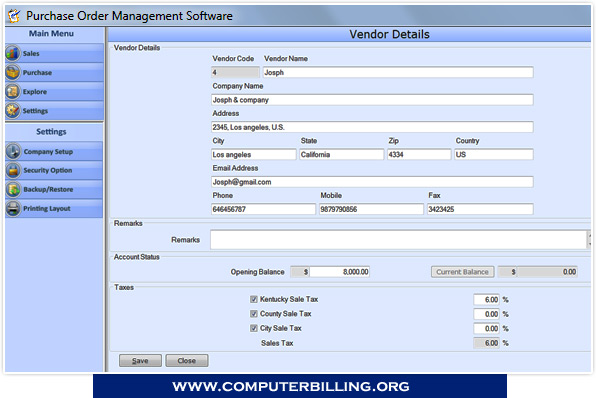This screenshot has height=398, width=596.
Task: Click the Opening Balance amount field
Action: 339,272
